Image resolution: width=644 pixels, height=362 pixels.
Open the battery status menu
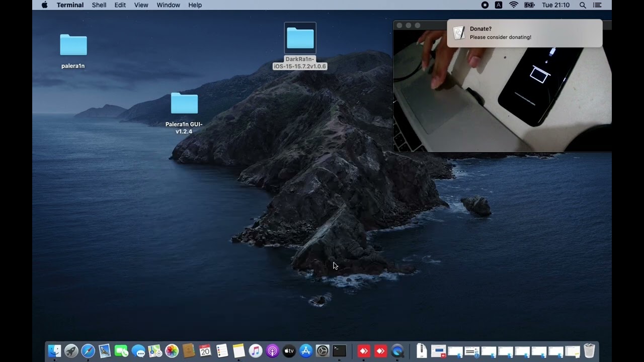tap(529, 5)
